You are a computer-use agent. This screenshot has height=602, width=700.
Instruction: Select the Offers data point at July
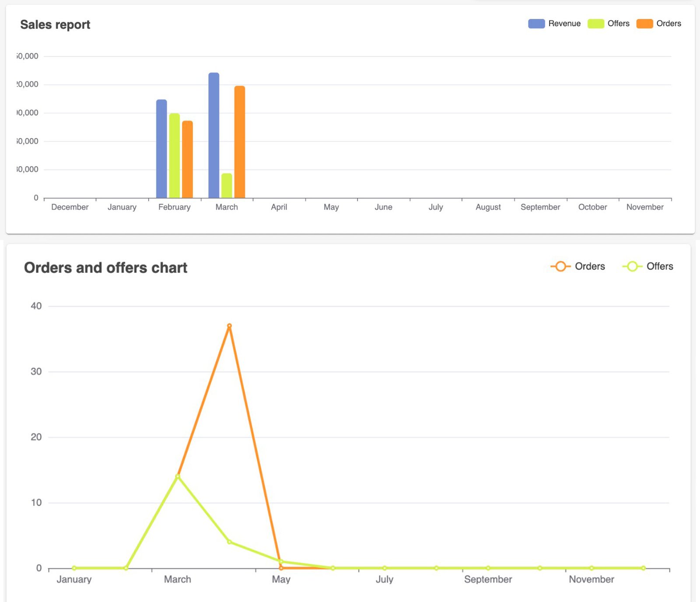tap(385, 568)
